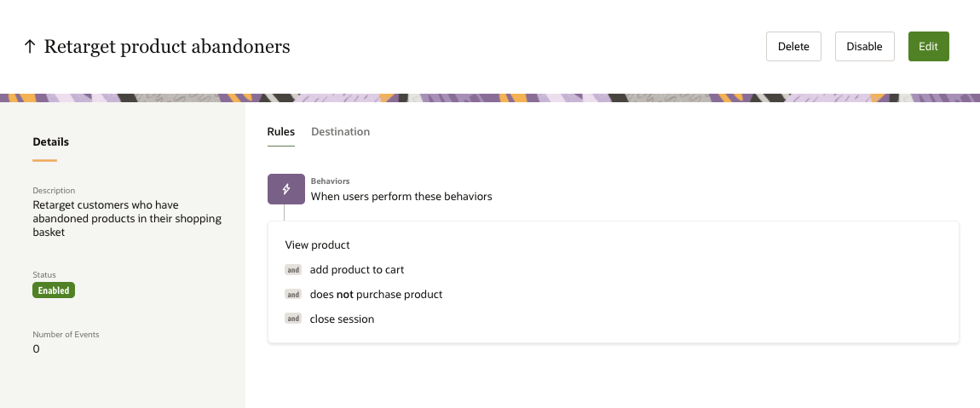Disable this rule using the Disable button
980x408 pixels.
[x=864, y=47]
